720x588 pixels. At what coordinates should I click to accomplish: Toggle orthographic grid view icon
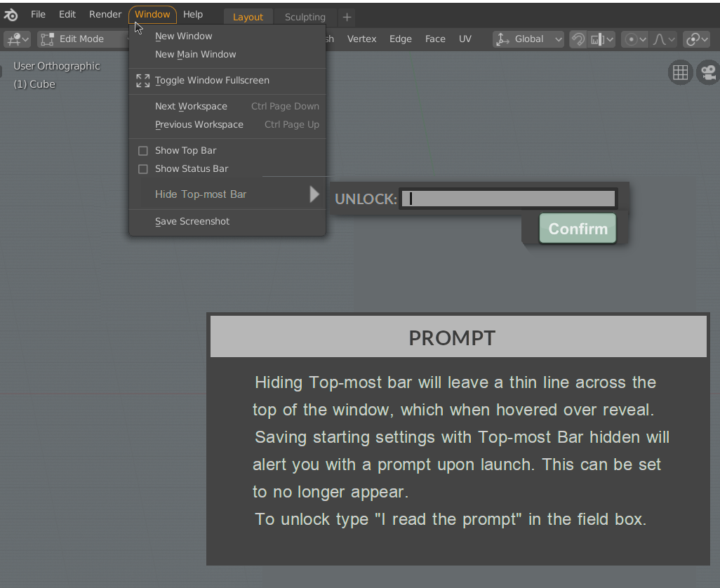coord(680,72)
